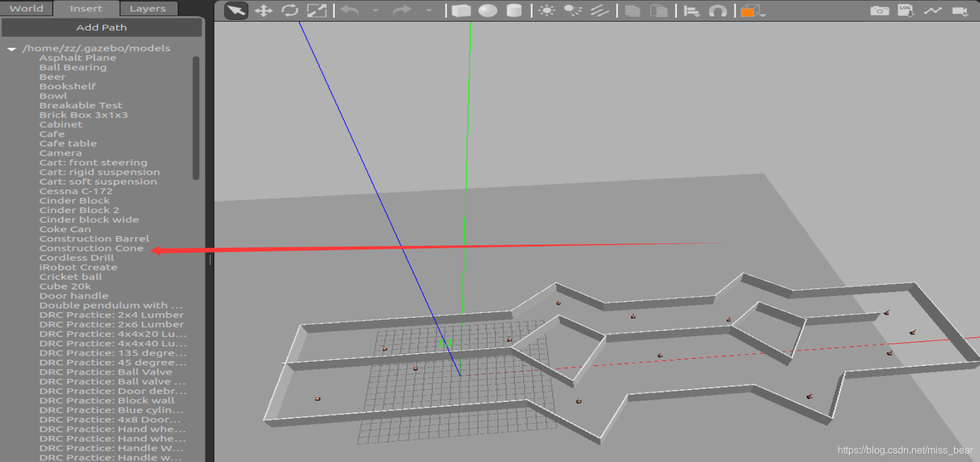This screenshot has height=462, width=980.
Task: Select the Bookshelf model
Action: click(68, 86)
